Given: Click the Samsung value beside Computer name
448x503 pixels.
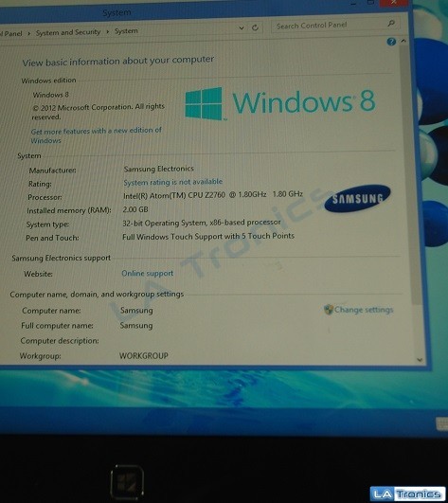Looking at the screenshot, I should (x=136, y=310).
